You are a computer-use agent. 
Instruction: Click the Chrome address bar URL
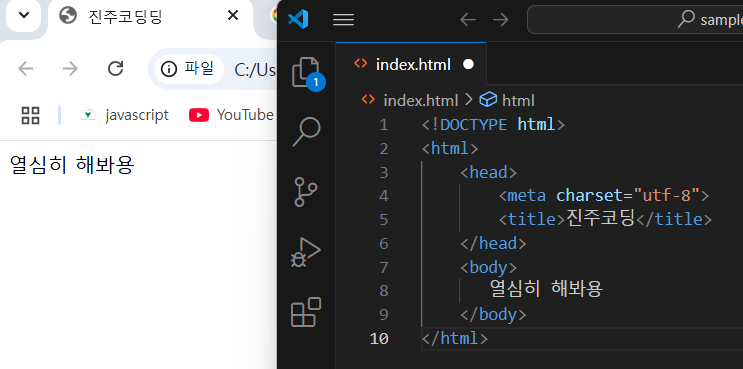[255, 70]
